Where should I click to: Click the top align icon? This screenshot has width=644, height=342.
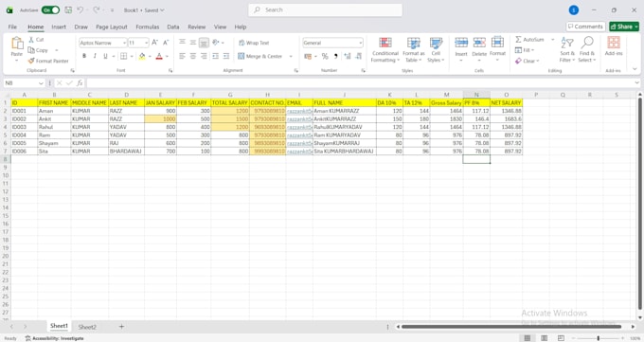[183, 43]
